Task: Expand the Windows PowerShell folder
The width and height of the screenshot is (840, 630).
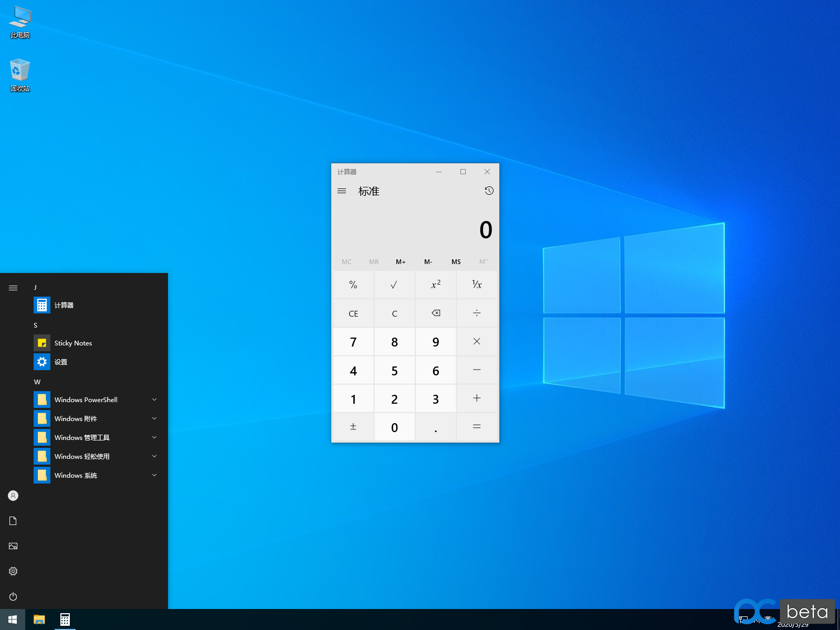Action: [154, 400]
